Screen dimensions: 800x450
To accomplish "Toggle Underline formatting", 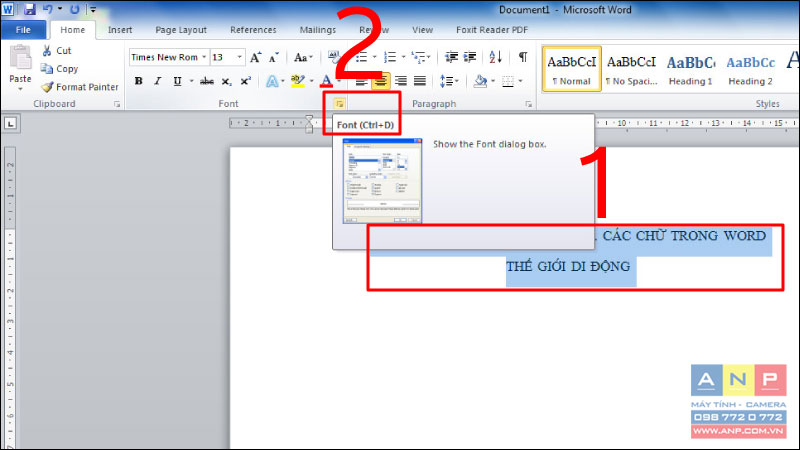I will (177, 81).
